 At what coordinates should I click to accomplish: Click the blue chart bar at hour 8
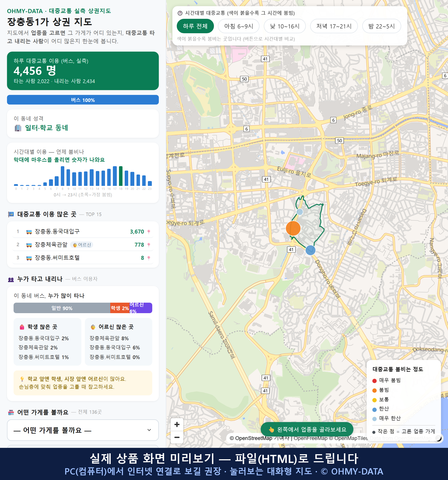[x=63, y=176]
